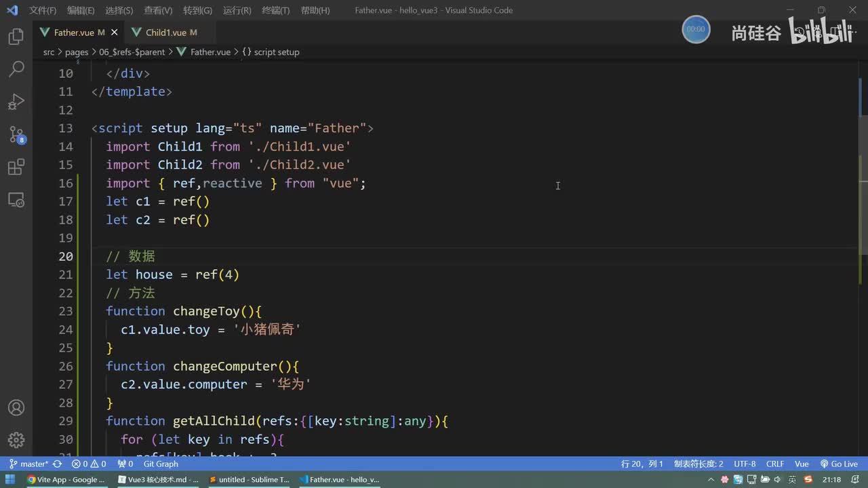Switch to untitled Sublime Text taskbar window
The width and height of the screenshot is (868, 488).
point(248,480)
